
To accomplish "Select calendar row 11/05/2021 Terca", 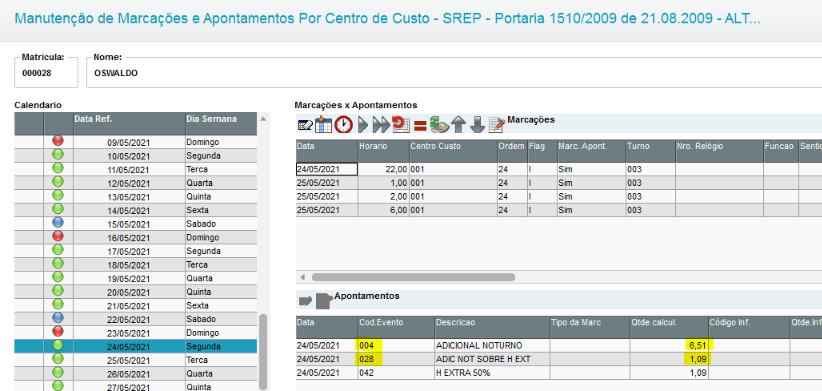I will (136, 169).
